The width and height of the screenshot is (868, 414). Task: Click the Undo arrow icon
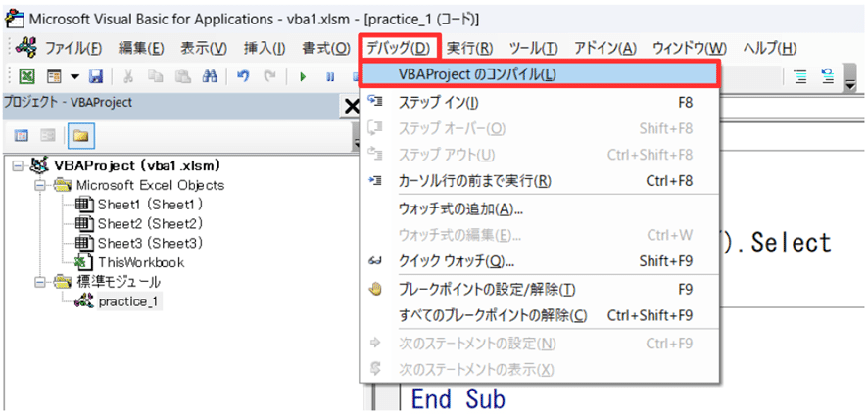(x=242, y=77)
